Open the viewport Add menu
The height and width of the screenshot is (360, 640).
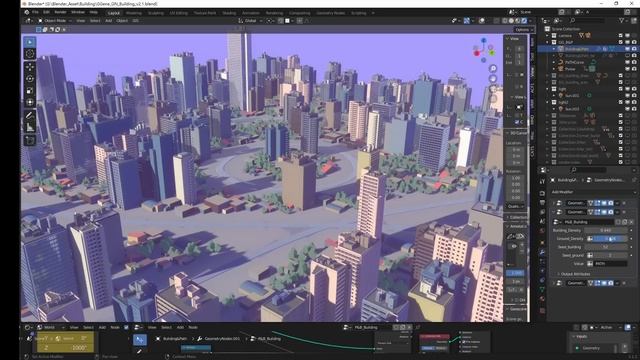click(x=109, y=20)
